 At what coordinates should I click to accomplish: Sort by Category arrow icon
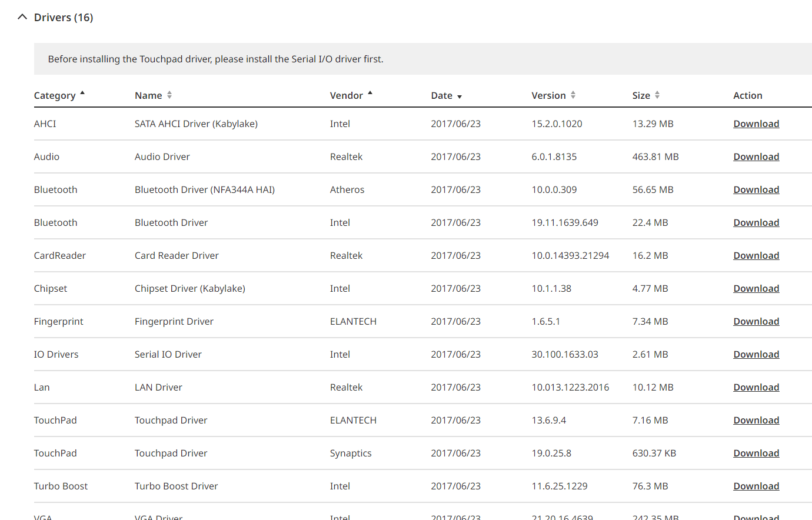[82, 93]
